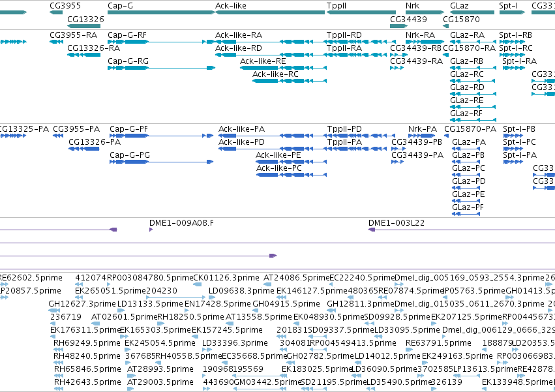Select protein Cap-G-PG
This screenshot has height=392, width=555.
[x=161, y=162]
